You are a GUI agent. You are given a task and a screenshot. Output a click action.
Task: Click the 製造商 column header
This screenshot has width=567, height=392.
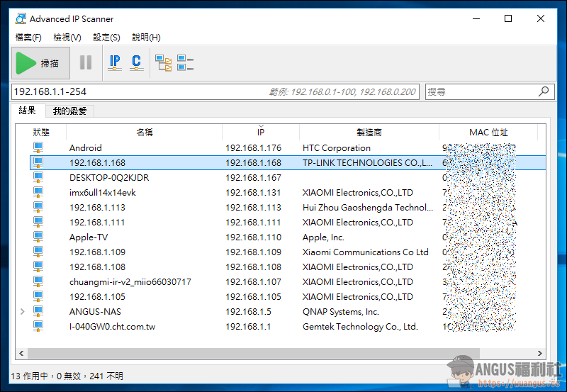point(369,133)
